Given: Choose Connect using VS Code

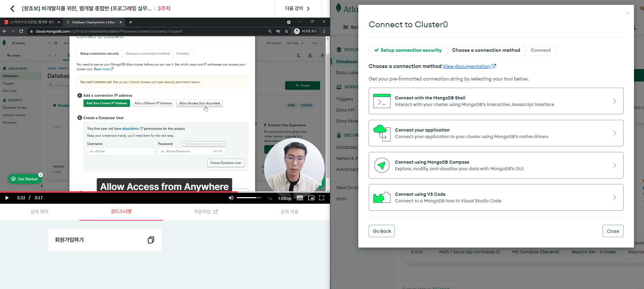Looking at the screenshot, I should pos(496,198).
